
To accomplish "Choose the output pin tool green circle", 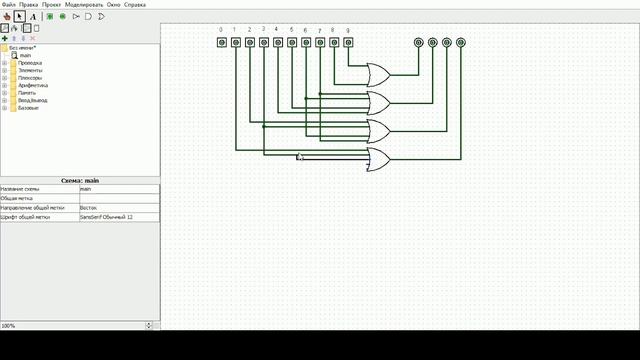I will [62, 17].
